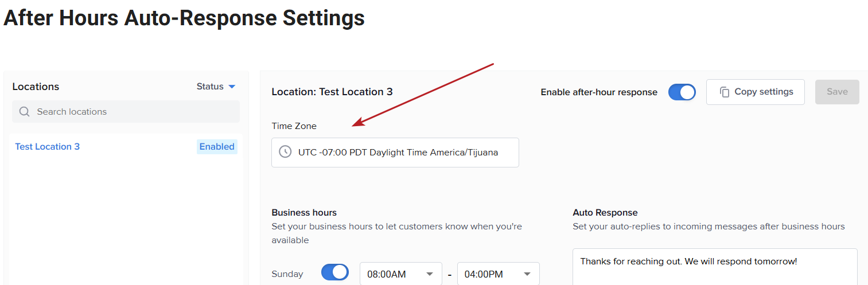The width and height of the screenshot is (868, 285).
Task: Click the Business hours heading
Action: [304, 213]
